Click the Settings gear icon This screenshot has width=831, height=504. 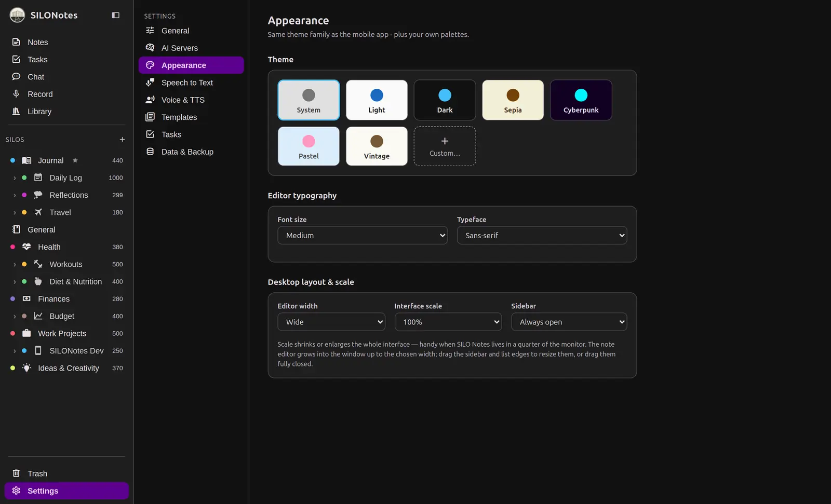(16, 491)
